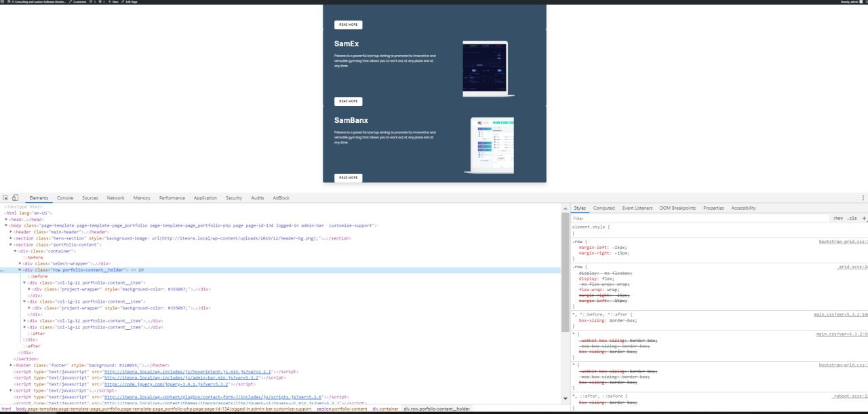This screenshot has width=868, height=414.
Task: Open the Application tab
Action: pos(205,197)
